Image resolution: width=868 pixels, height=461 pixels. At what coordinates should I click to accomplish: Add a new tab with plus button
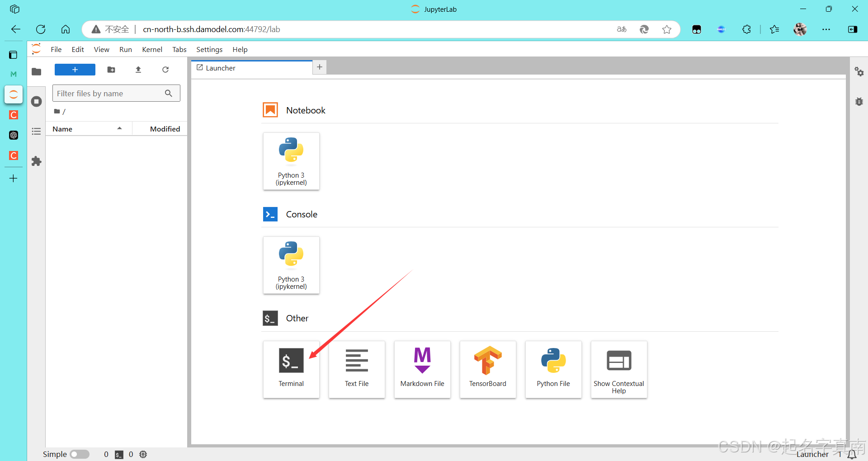tap(320, 67)
